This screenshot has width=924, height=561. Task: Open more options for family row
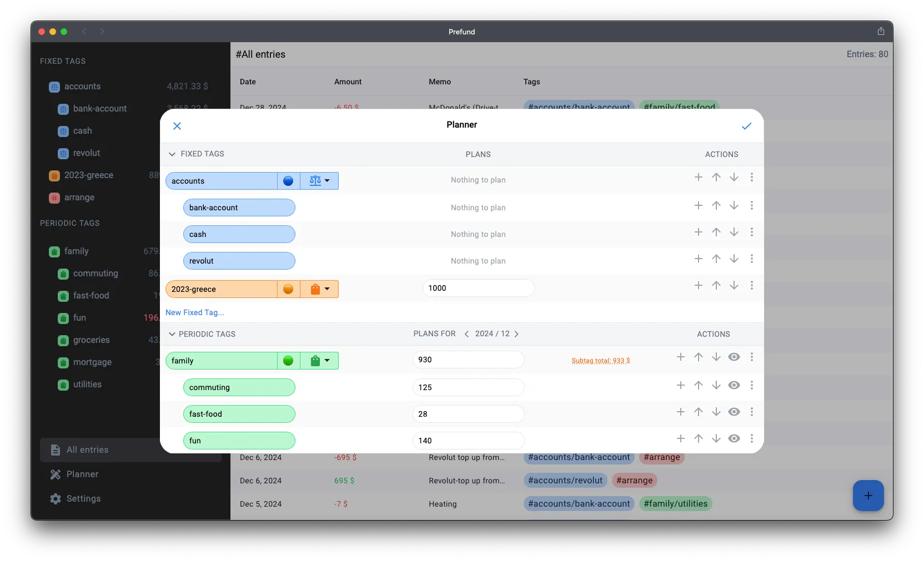pyautogui.click(x=752, y=357)
